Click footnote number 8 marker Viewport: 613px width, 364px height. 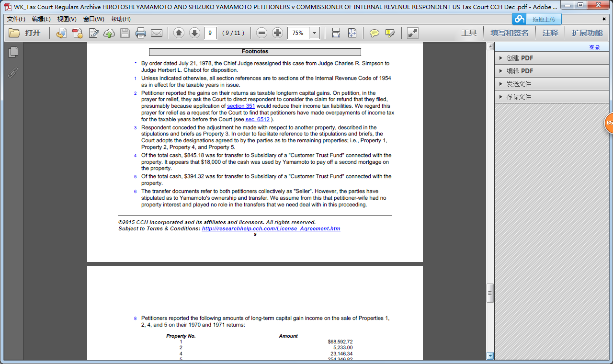coord(135,318)
